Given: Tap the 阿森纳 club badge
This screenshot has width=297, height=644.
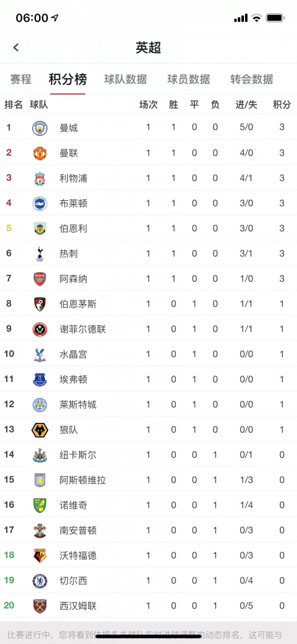Looking at the screenshot, I should click(40, 279).
